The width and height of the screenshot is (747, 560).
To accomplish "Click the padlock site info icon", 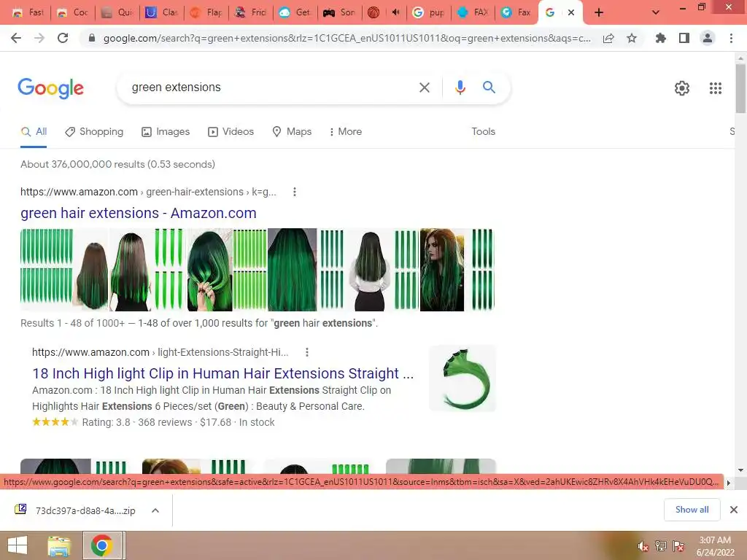I will point(92,38).
